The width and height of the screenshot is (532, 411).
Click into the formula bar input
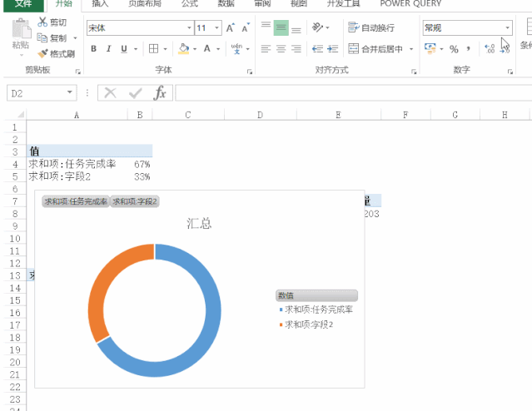click(354, 93)
